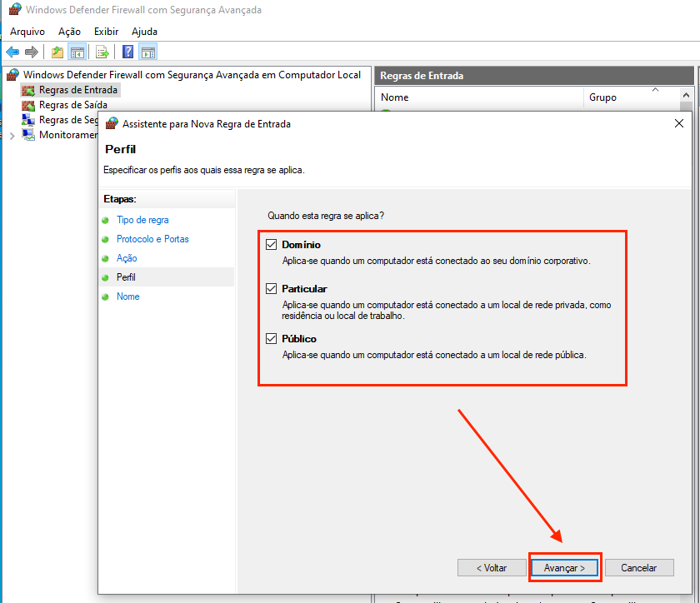Click the rules list scrollbar up arrow
The width and height of the screenshot is (700, 603).
686,95
